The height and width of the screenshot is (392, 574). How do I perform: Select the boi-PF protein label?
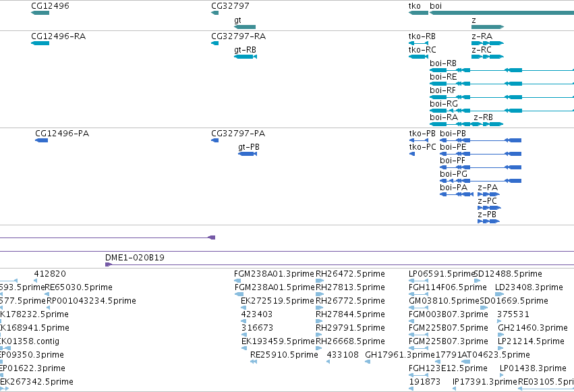[x=453, y=161]
